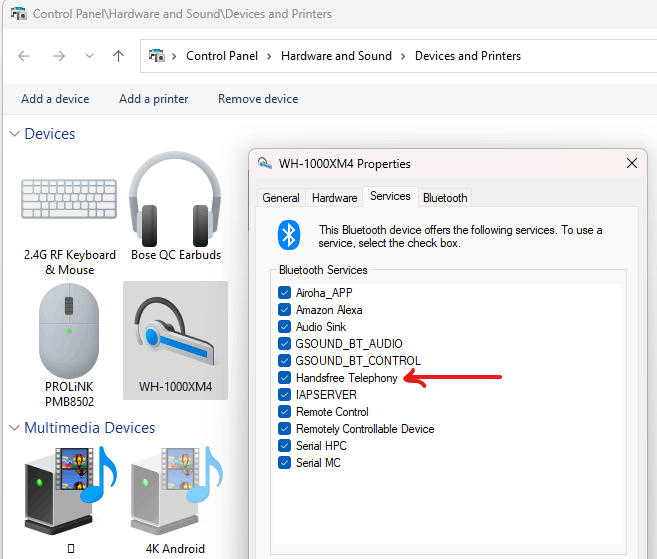Screen dimensions: 657x559
Task: Uncheck Remotely Controllable Device service
Action: tap(284, 429)
